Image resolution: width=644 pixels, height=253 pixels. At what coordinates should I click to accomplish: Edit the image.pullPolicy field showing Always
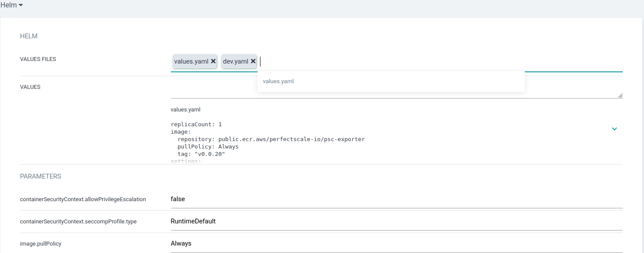click(396, 243)
